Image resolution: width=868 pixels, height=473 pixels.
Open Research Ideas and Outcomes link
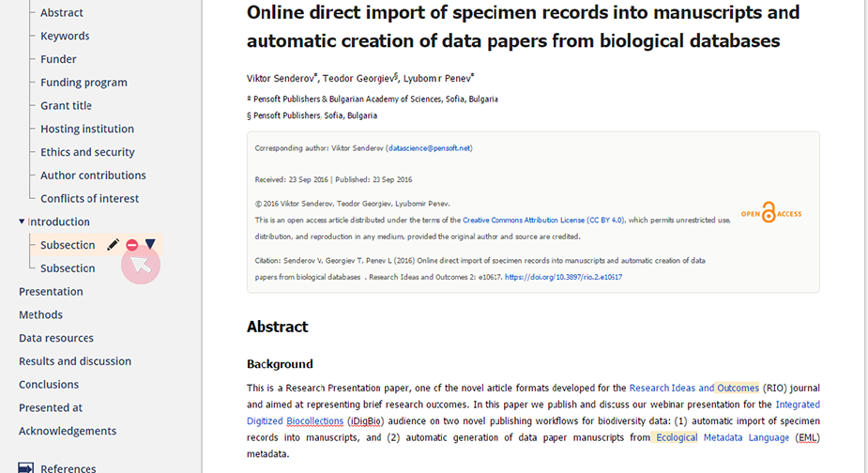tap(694, 388)
